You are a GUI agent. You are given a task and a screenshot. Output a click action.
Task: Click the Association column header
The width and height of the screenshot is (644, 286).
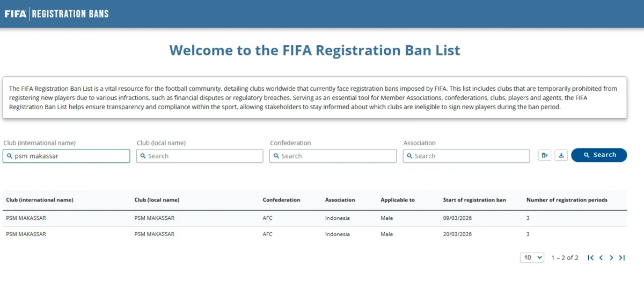pos(340,200)
